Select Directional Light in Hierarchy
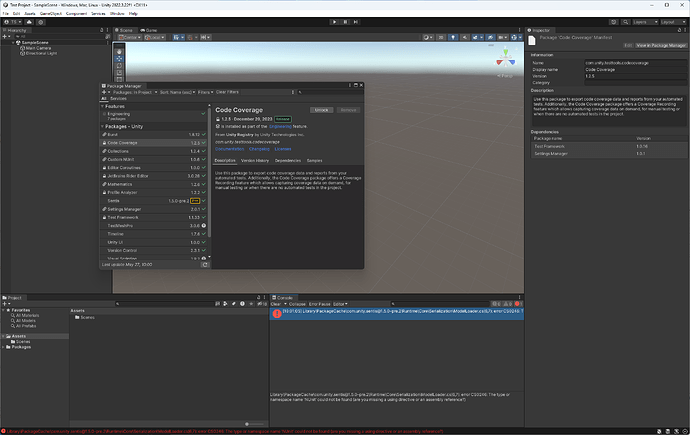690x435 pixels. [x=40, y=53]
